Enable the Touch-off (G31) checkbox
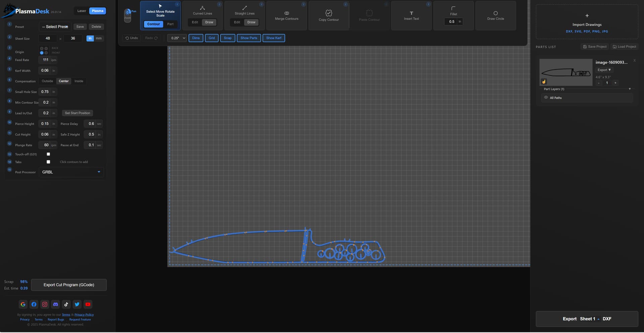 pyautogui.click(x=48, y=154)
